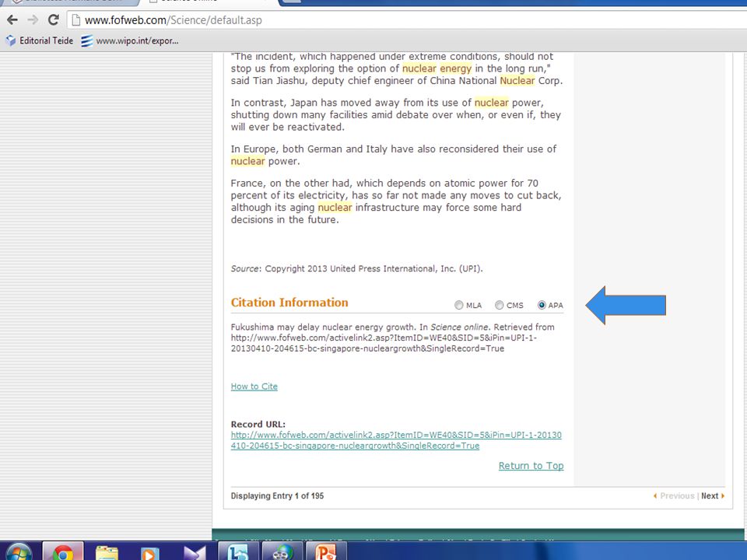Viewport: 747px width, 560px height.
Task: Open the PowerPoint taskbar icon
Action: 326,551
